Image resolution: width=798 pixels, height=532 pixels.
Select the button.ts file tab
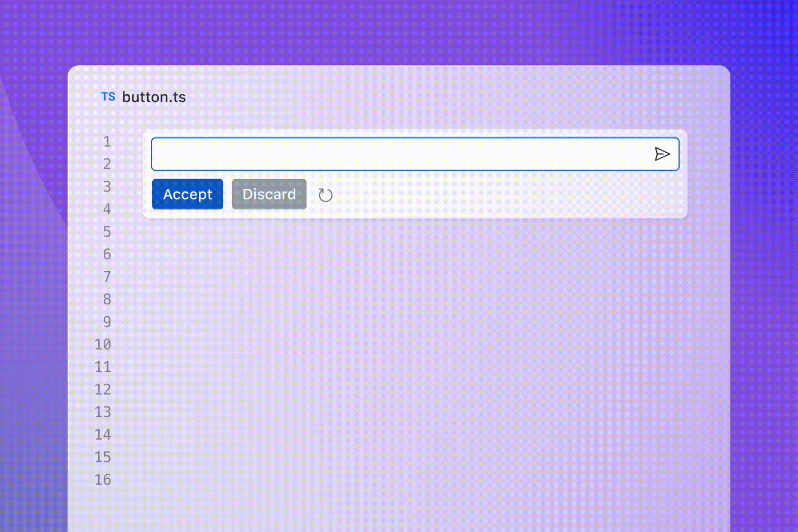pyautogui.click(x=144, y=97)
